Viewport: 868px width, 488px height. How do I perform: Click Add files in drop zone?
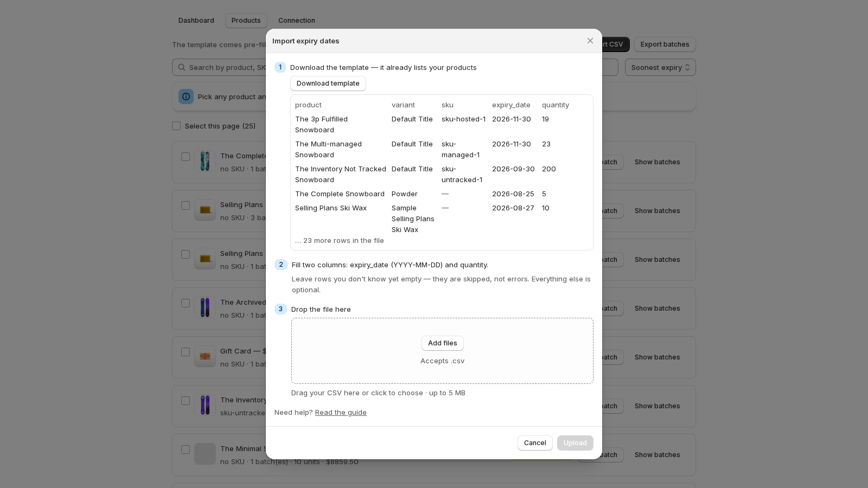tap(443, 343)
